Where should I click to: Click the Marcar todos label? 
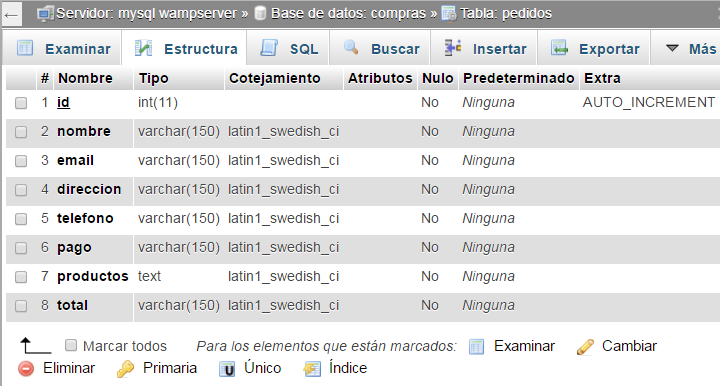(x=124, y=346)
